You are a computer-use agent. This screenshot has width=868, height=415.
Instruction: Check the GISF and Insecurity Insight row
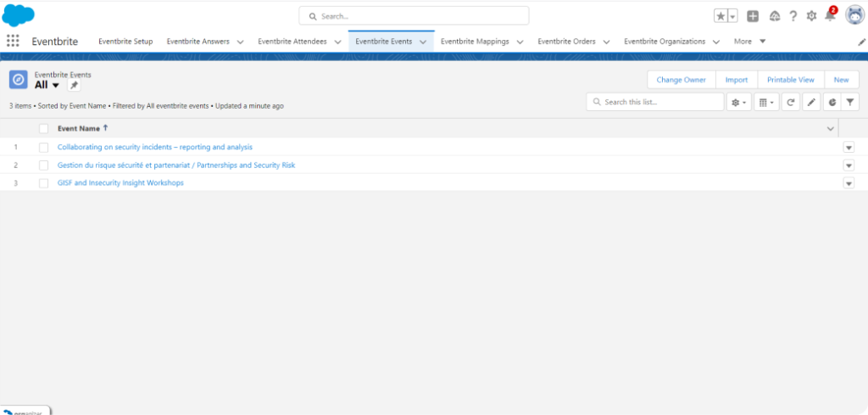pyautogui.click(x=44, y=182)
